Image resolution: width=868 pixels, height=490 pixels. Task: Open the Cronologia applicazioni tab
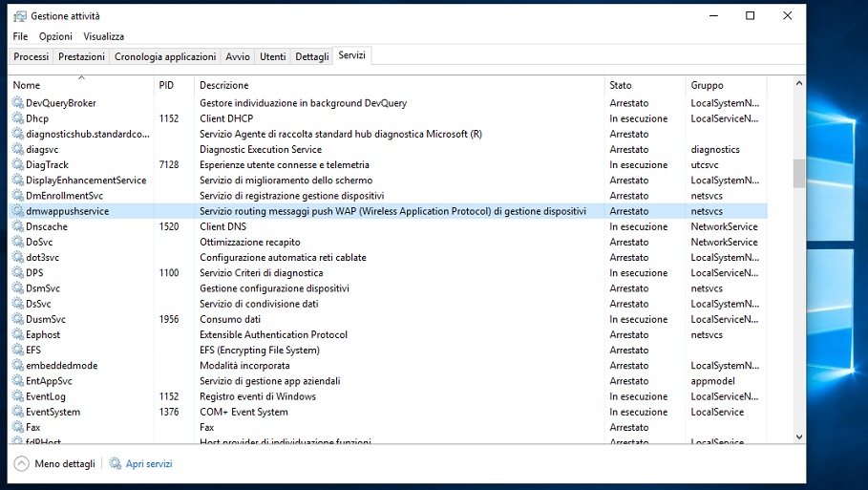(x=165, y=56)
